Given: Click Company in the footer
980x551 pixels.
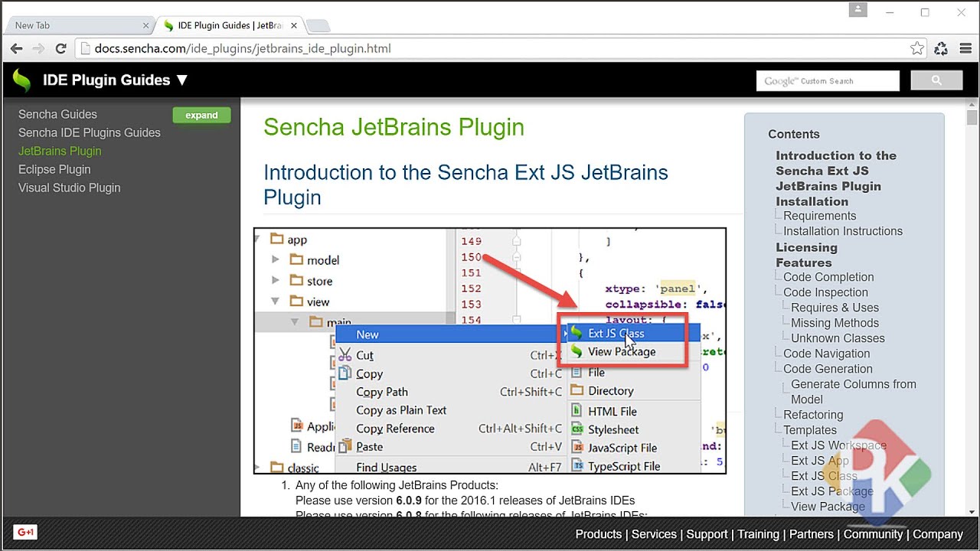Looking at the screenshot, I should pyautogui.click(x=938, y=534).
